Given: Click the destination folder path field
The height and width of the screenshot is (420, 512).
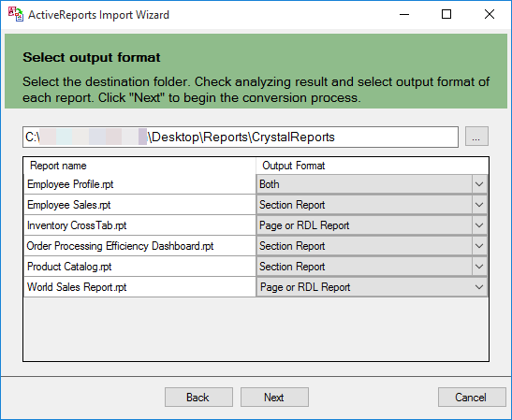Looking at the screenshot, I should tap(241, 138).
